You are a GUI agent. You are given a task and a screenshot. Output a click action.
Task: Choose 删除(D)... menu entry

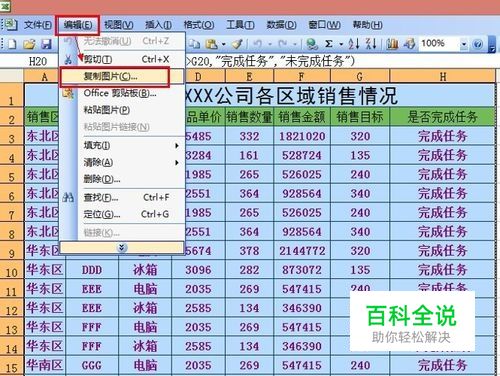click(122, 180)
